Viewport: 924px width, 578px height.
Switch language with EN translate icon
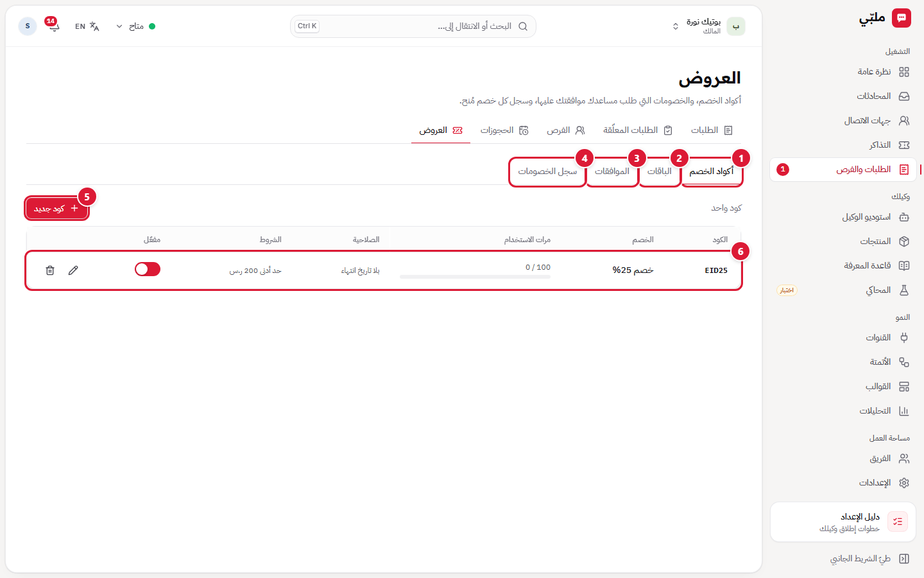pos(87,26)
